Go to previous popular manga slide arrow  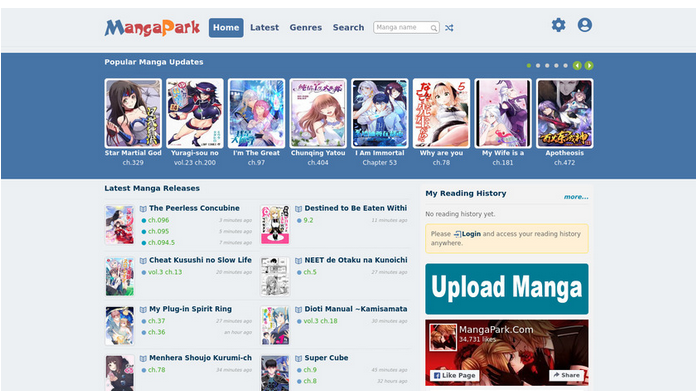pyautogui.click(x=577, y=66)
